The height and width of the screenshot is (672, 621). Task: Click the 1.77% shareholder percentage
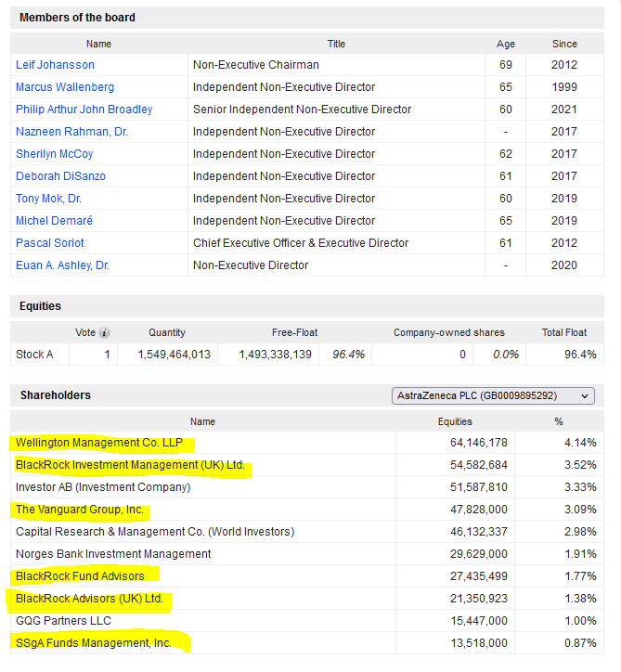pyautogui.click(x=580, y=576)
